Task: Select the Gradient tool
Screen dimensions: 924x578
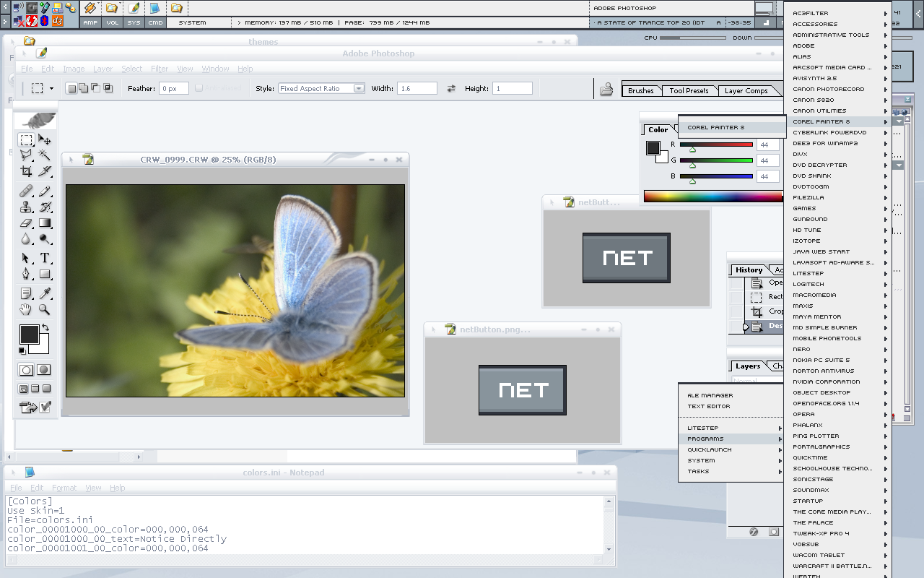Action: [x=45, y=223]
